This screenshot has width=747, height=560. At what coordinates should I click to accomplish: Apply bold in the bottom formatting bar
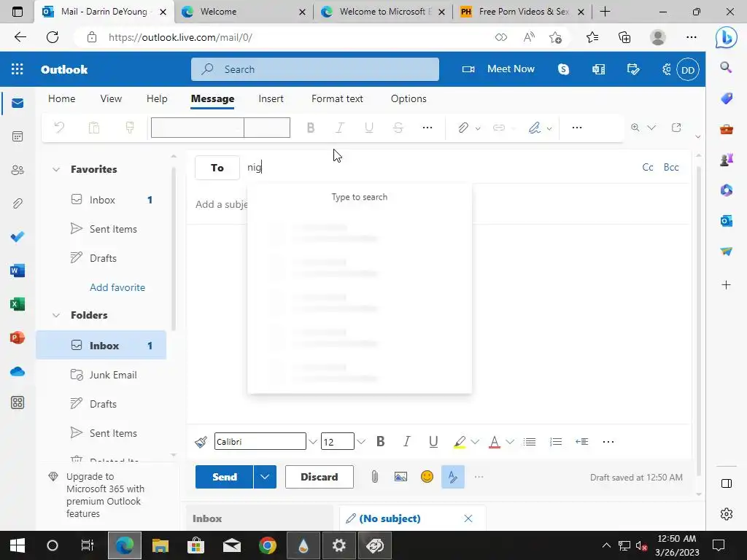(x=380, y=442)
